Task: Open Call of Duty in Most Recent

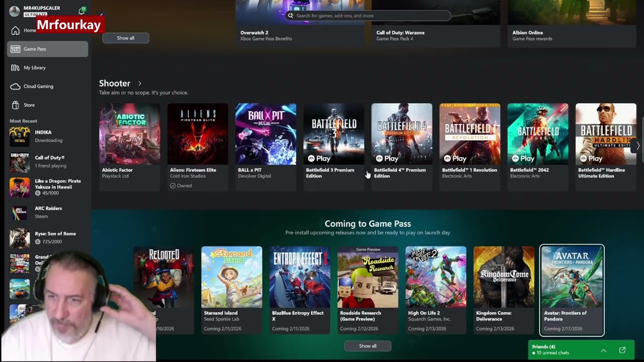Action: pos(48,161)
